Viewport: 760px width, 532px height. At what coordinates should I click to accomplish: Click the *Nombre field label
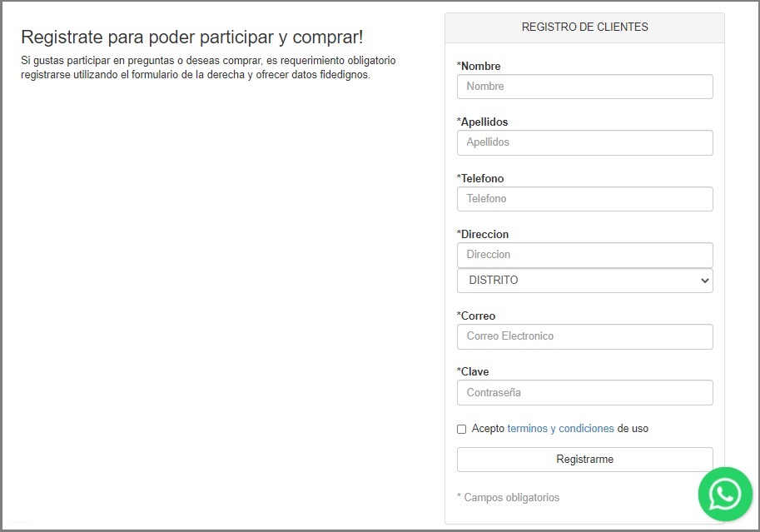pyautogui.click(x=479, y=66)
